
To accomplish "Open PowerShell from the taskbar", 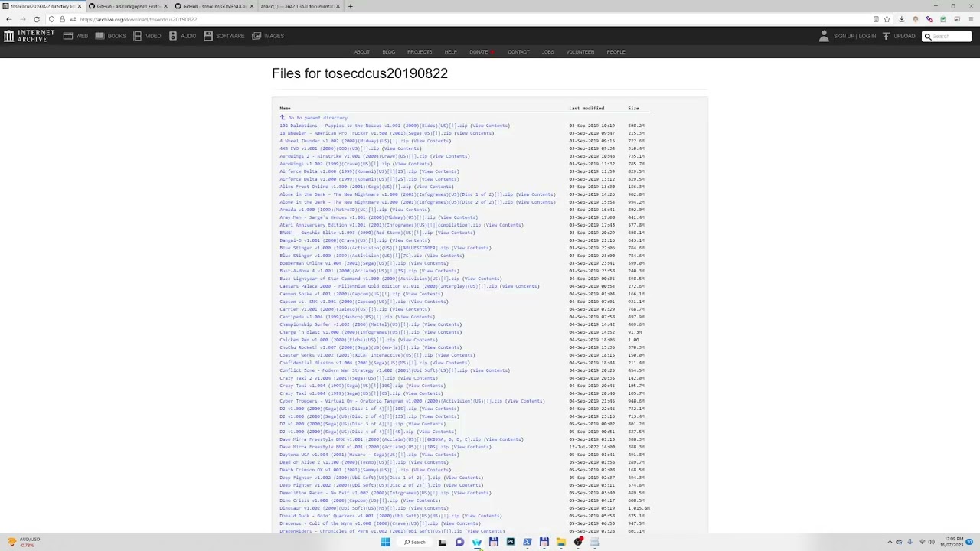I will point(528,543).
